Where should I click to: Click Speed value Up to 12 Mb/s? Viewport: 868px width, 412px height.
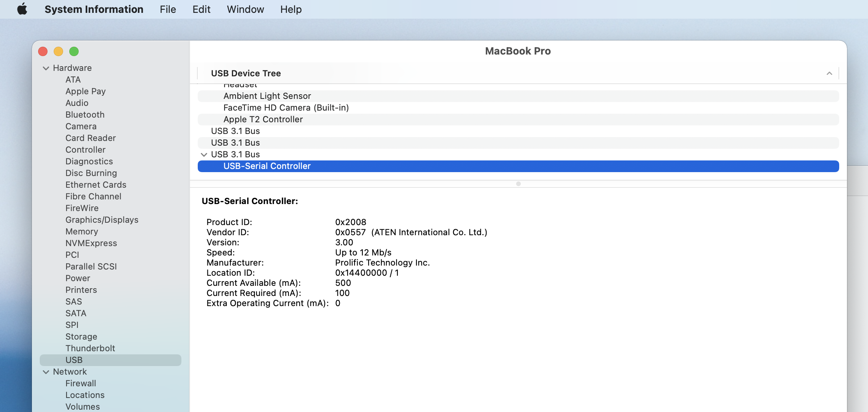point(363,252)
